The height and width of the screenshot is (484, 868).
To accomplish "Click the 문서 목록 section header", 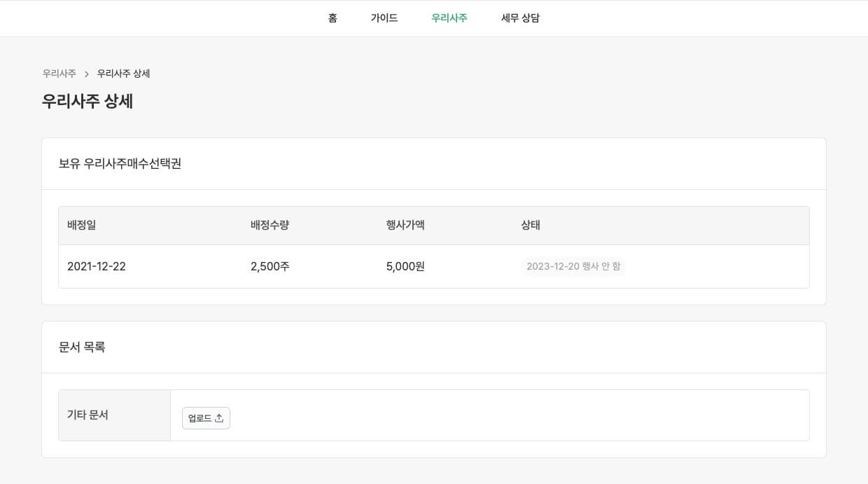I will click(82, 347).
